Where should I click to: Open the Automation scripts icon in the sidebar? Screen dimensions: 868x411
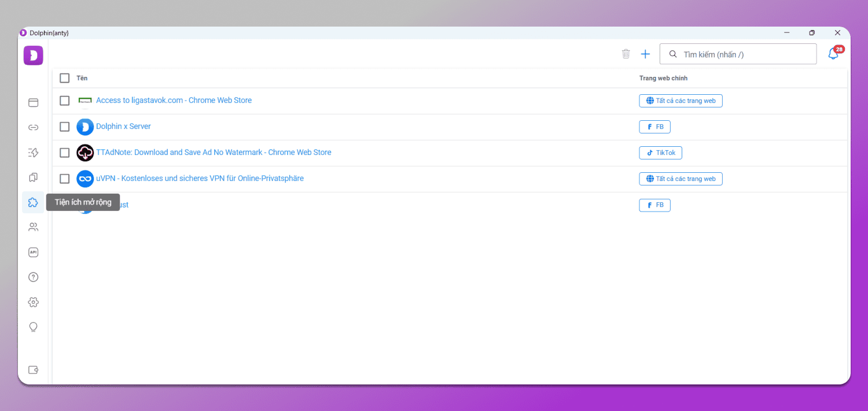point(34,153)
